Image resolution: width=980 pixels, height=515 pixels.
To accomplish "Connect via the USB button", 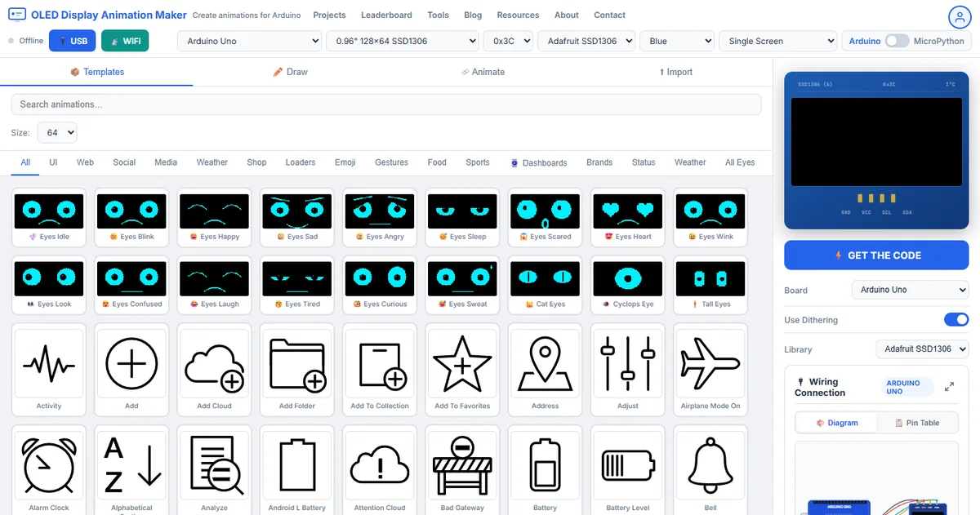I will 73,41.
